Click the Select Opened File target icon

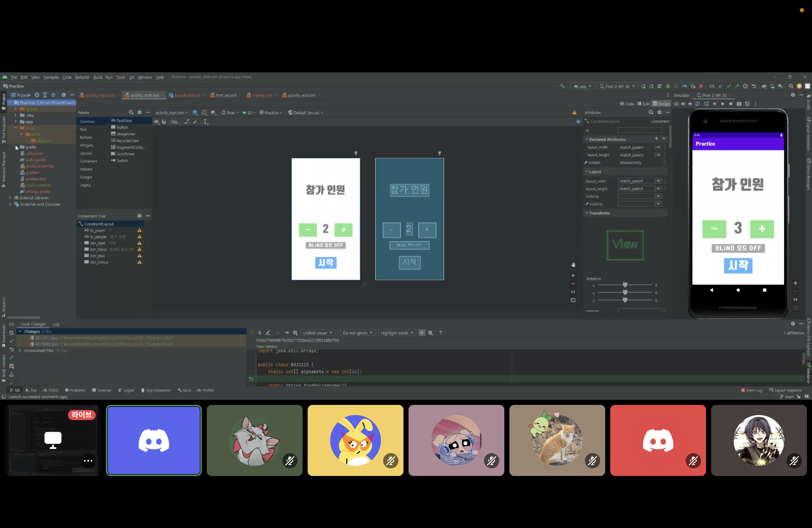(36, 95)
